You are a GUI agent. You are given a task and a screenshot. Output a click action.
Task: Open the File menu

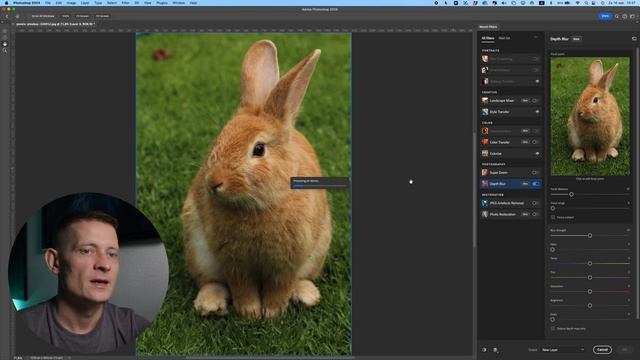(x=48, y=3)
